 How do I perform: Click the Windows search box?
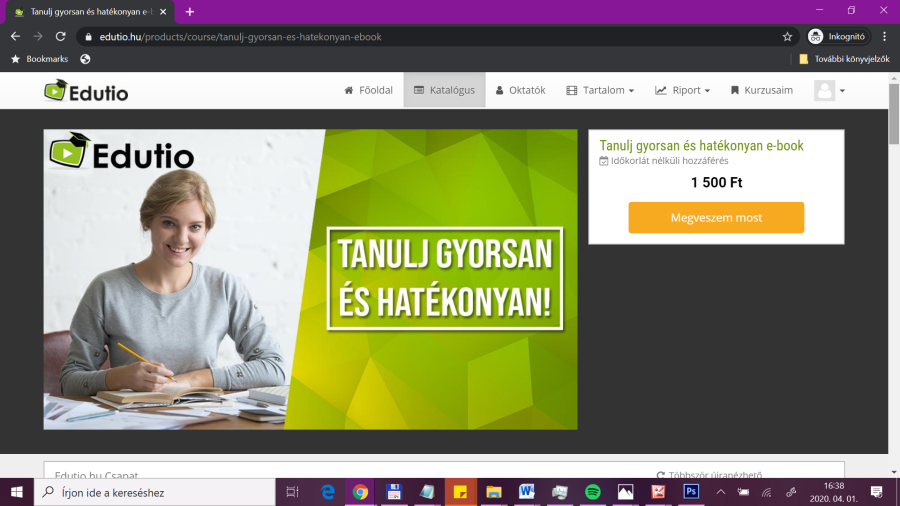tap(155, 492)
